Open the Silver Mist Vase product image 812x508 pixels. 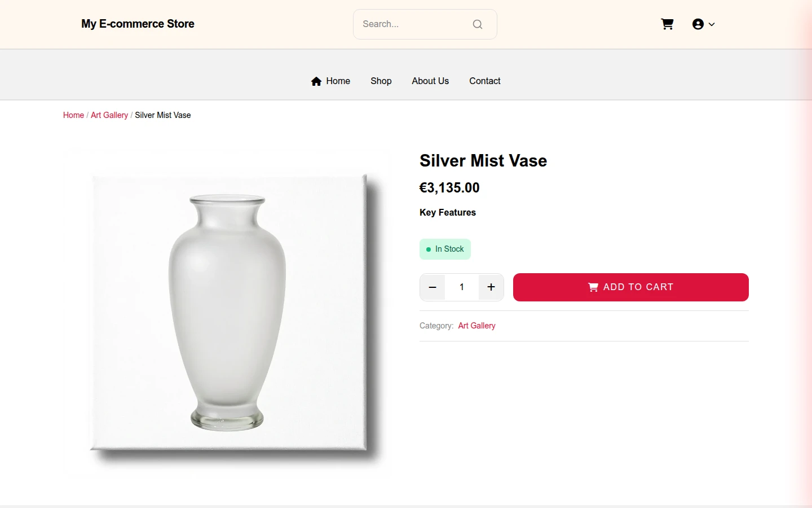click(x=228, y=314)
